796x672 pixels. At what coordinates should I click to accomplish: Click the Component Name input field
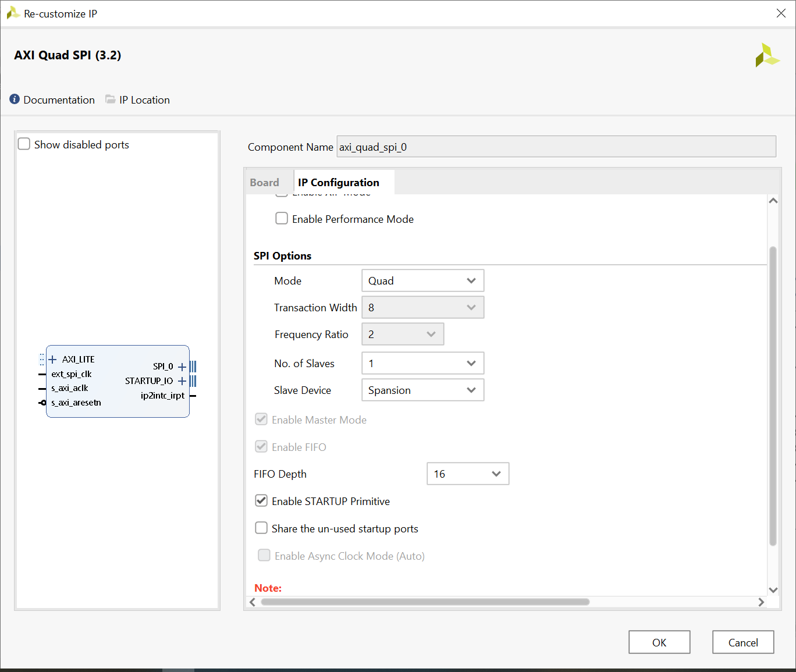tap(556, 147)
